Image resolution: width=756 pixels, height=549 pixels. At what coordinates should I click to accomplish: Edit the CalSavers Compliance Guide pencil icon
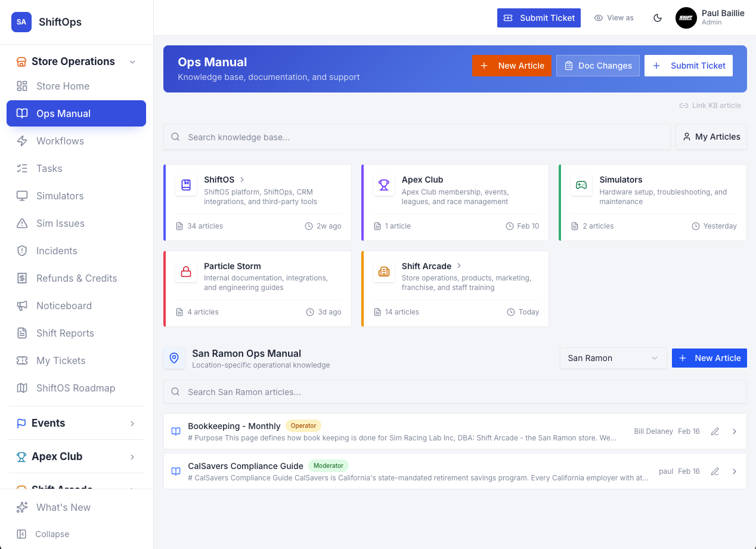point(715,471)
